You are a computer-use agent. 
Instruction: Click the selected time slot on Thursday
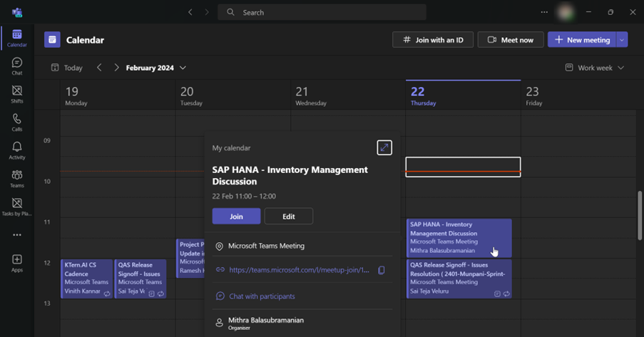[x=463, y=167]
